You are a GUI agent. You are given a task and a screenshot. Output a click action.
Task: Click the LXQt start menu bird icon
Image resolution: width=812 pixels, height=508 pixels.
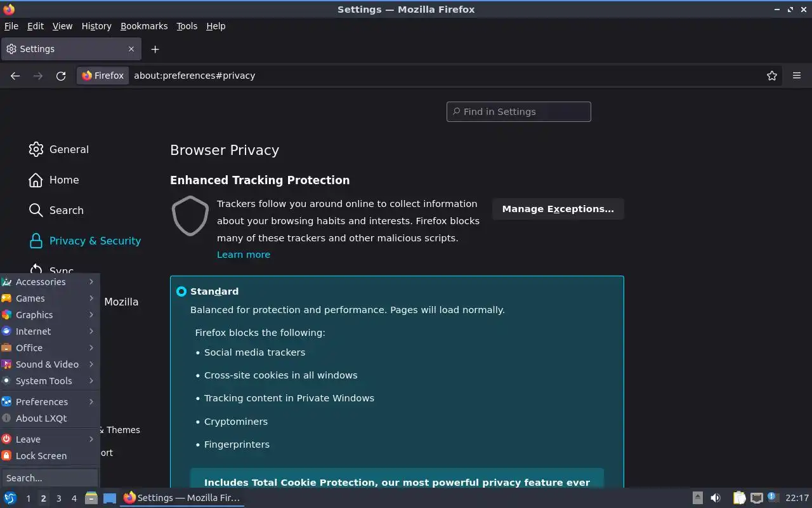[10, 498]
